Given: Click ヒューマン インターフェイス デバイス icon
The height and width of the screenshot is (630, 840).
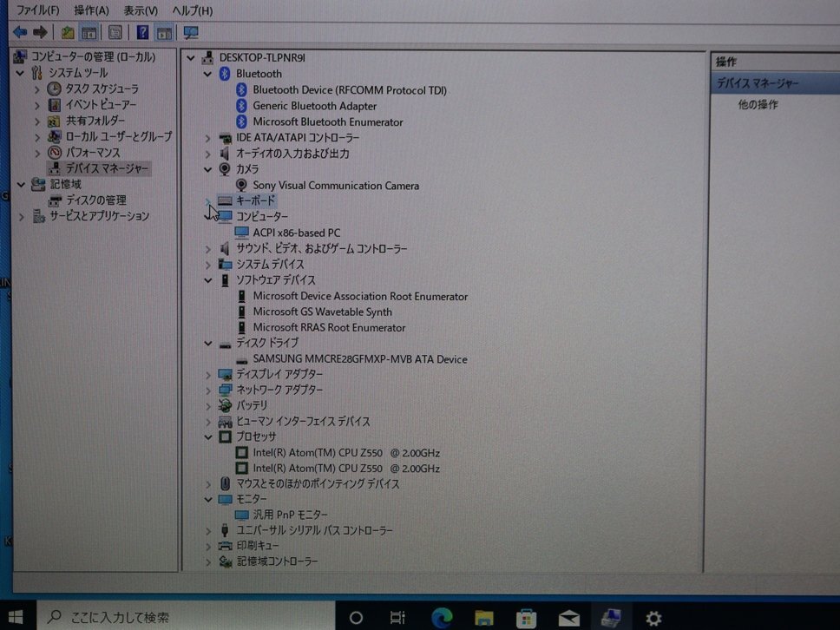Looking at the screenshot, I should pyautogui.click(x=225, y=422).
